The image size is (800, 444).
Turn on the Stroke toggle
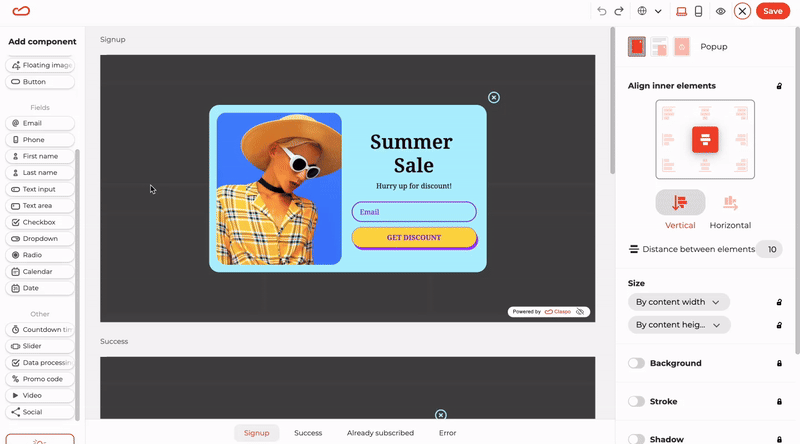(x=636, y=402)
